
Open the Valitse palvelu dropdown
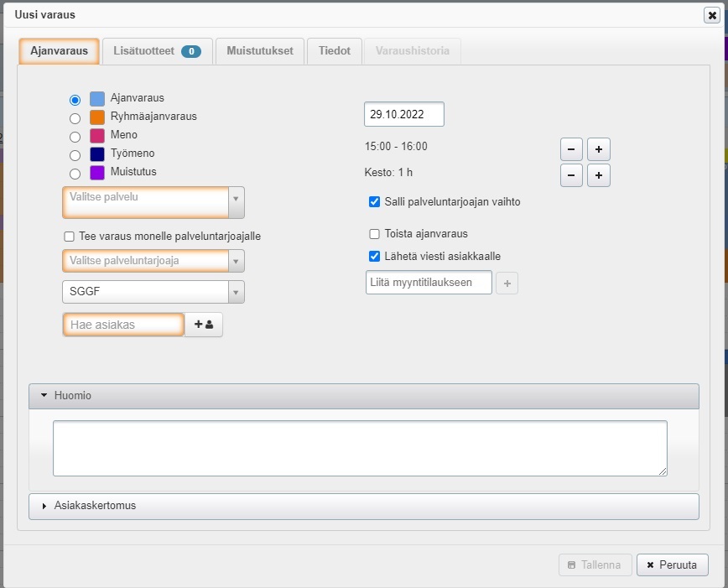pos(153,201)
